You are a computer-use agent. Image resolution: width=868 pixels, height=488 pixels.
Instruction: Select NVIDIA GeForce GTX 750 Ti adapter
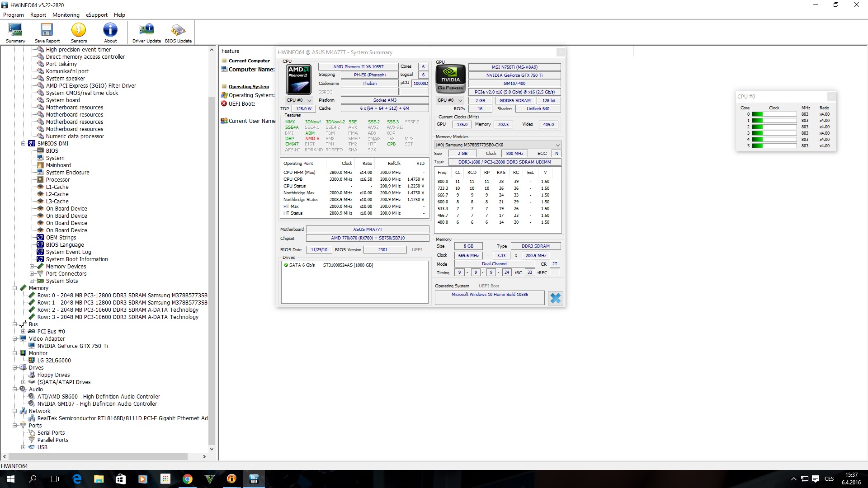pos(72,346)
